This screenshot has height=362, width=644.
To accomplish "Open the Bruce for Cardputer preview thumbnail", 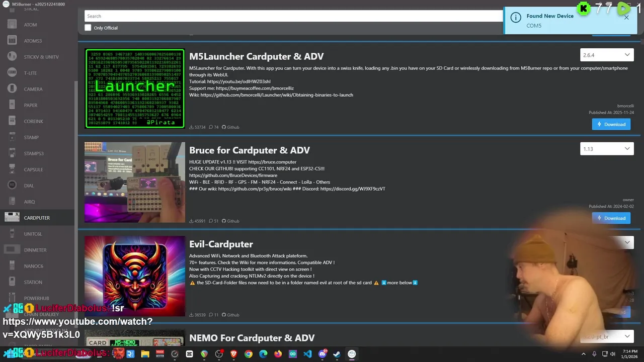I will 135,182.
